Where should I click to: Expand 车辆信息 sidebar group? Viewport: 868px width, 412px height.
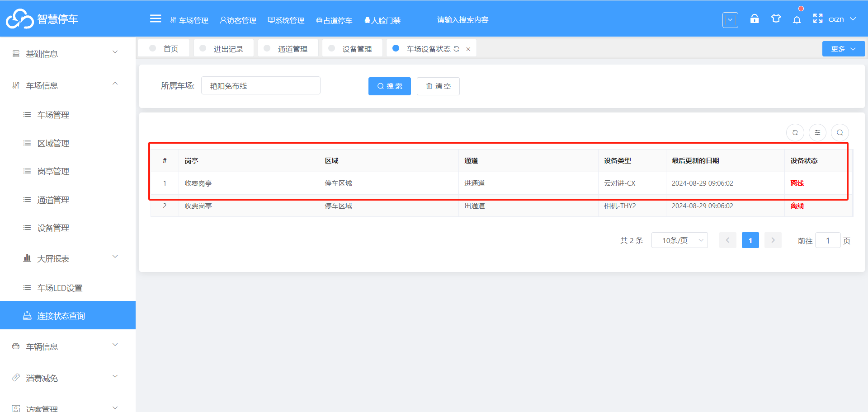point(68,346)
